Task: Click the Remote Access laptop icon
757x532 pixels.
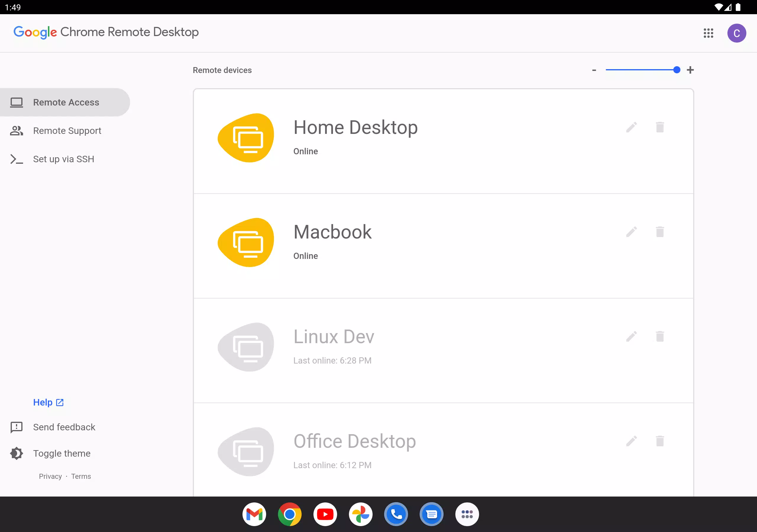Action: coord(17,103)
